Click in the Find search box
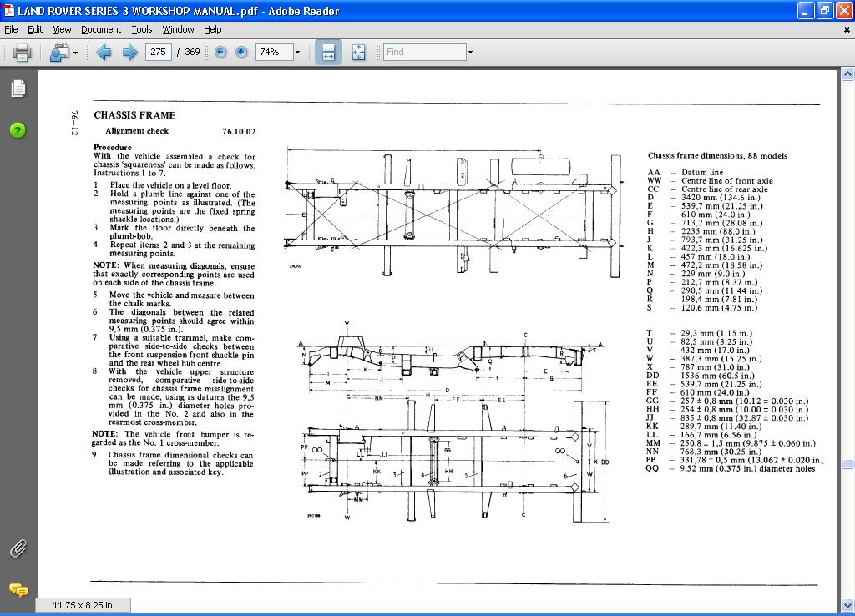This screenshot has width=855, height=616. point(424,52)
